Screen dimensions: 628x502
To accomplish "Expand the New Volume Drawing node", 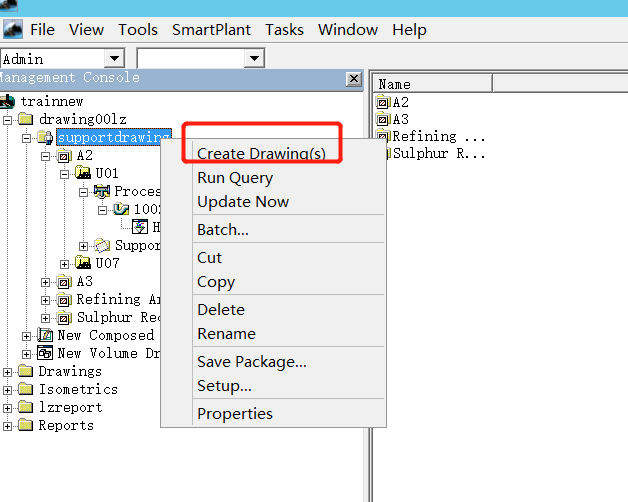I will coord(26,354).
